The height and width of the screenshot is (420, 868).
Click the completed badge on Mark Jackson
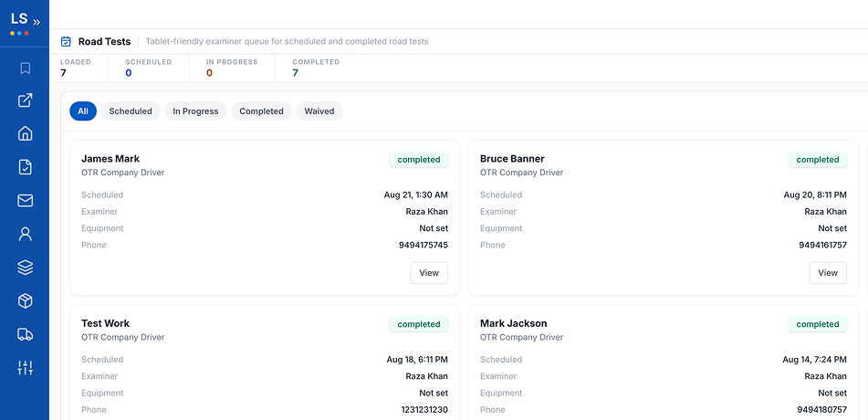pyautogui.click(x=818, y=324)
